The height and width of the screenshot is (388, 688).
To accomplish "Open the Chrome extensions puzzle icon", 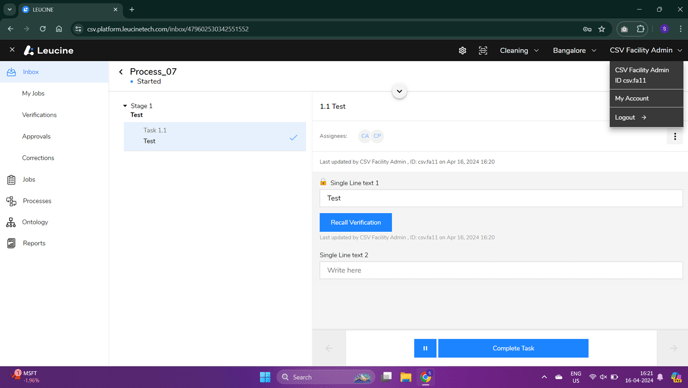I will [x=640, y=29].
